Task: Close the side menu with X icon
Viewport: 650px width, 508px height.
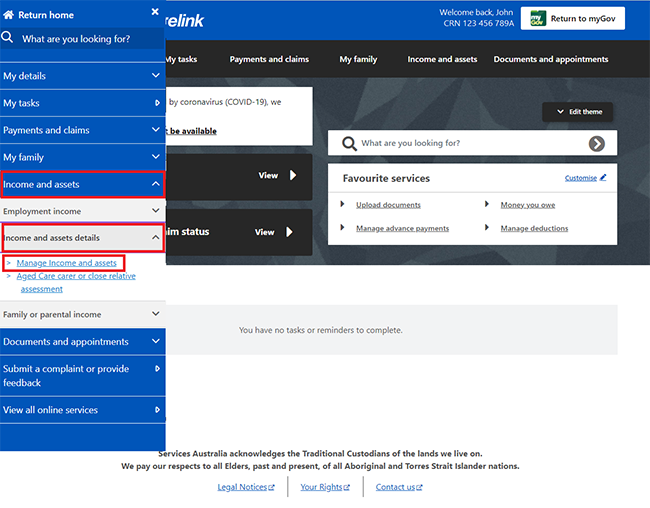Action: pos(155,12)
